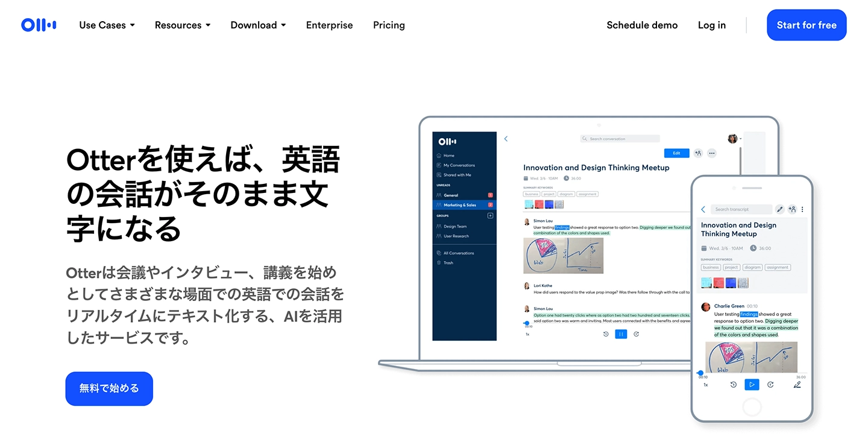Click the calendar icon beside the laptop date
This screenshot has width=868, height=445.
[x=526, y=178]
